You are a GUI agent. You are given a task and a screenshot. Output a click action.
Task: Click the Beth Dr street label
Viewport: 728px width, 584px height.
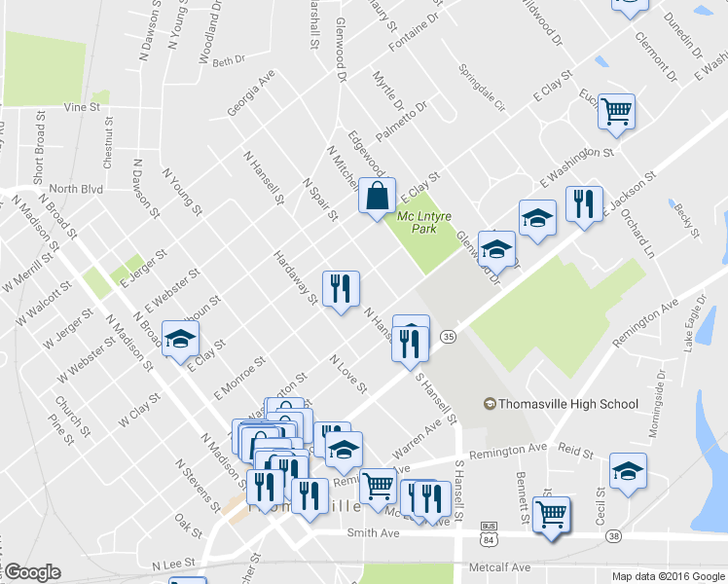tap(229, 60)
